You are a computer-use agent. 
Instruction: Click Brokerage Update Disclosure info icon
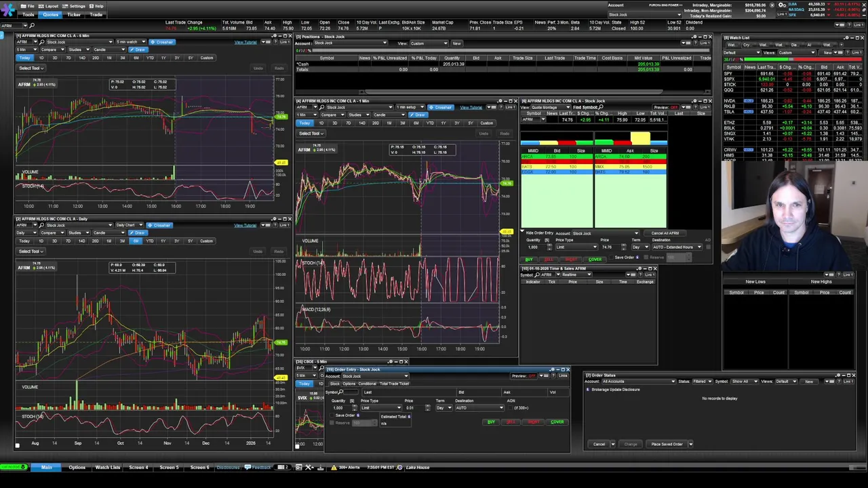click(x=587, y=390)
